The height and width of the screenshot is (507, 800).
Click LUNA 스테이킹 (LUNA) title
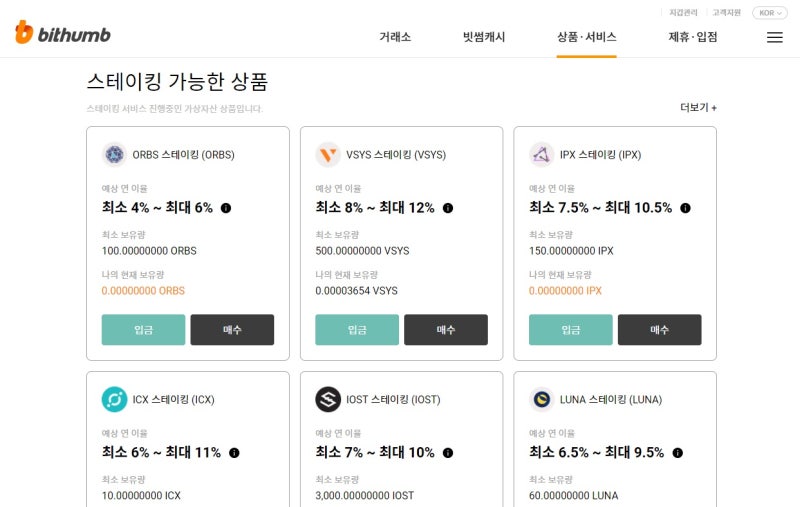611,399
